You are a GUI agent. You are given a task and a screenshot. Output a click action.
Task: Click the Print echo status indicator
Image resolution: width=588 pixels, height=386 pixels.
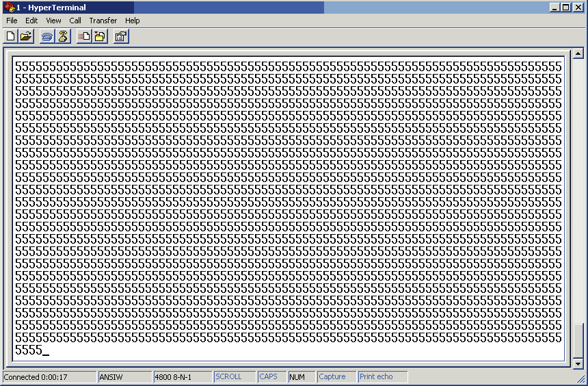(376, 377)
